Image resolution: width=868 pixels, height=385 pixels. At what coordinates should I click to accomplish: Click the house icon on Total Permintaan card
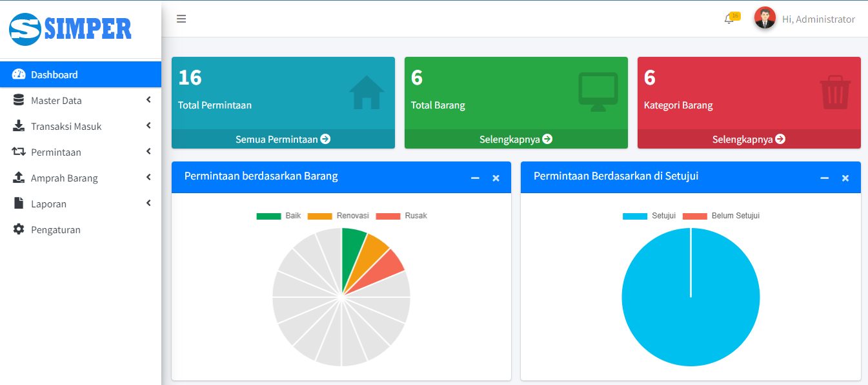367,92
